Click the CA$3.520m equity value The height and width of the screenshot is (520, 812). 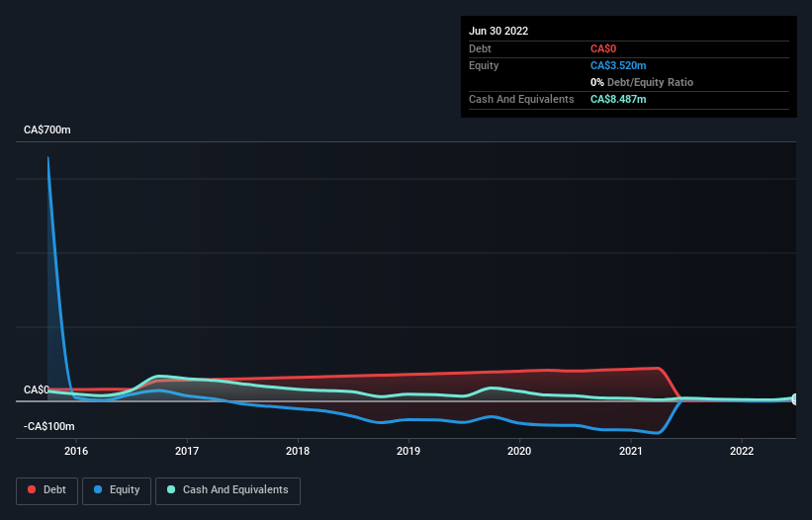pos(618,65)
